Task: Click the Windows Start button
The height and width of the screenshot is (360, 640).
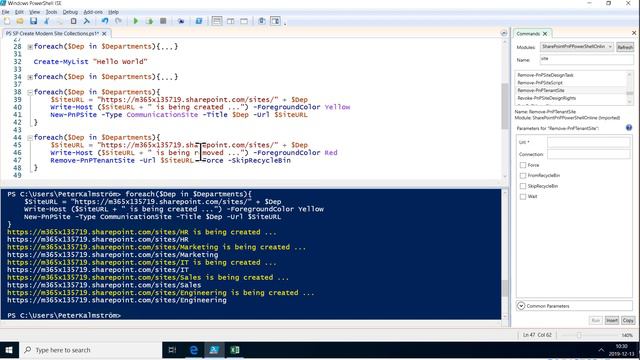Action: point(9,350)
